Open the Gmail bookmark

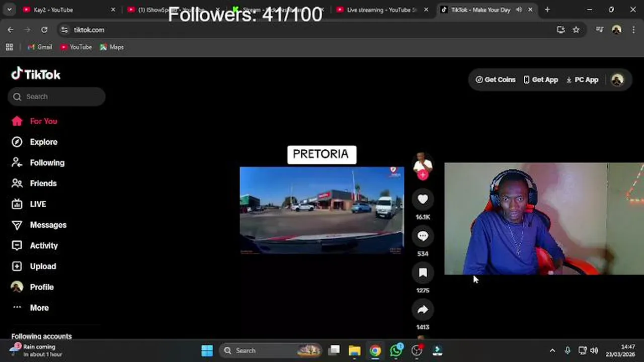pyautogui.click(x=40, y=47)
